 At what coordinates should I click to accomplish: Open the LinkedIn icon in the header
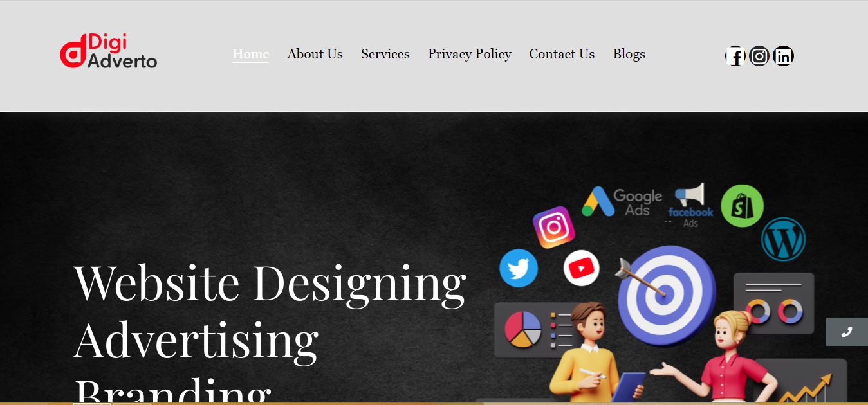point(783,57)
